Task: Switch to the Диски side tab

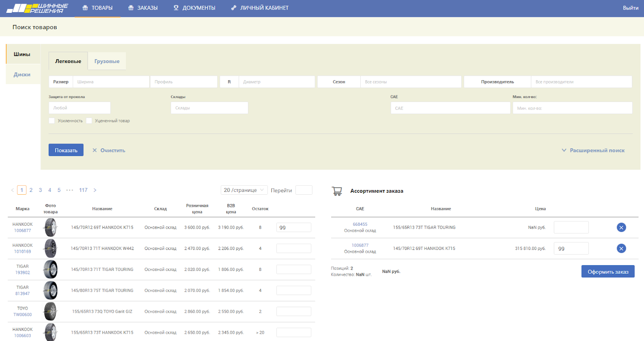Action: [x=22, y=74]
